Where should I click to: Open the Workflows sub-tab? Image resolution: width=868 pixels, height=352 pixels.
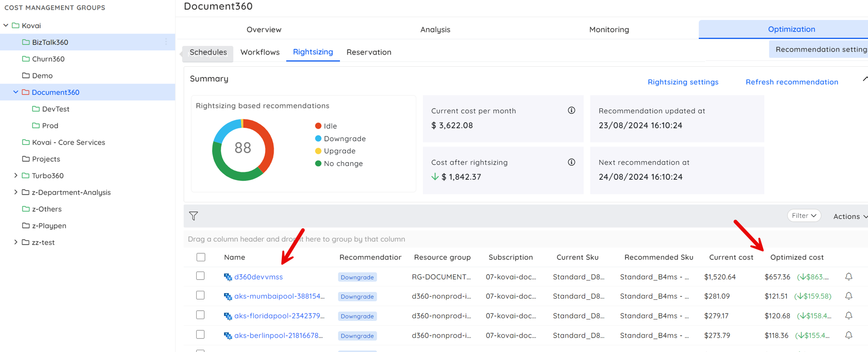(x=260, y=52)
